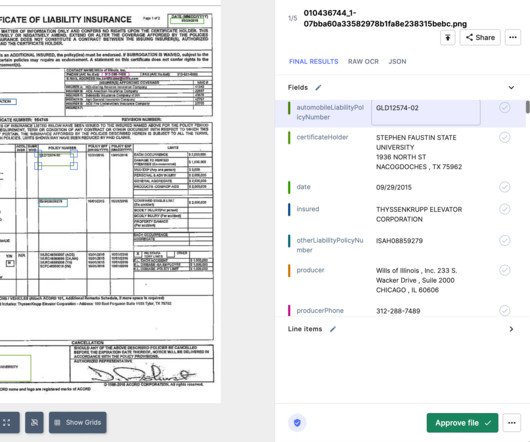Edit the automobileLiabilityPolicyNumber value field

[x=426, y=113]
